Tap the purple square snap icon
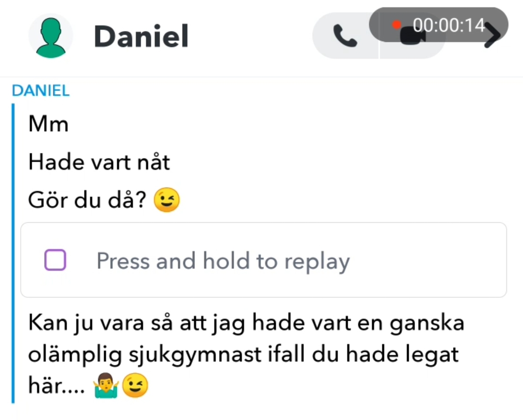The image size is (523, 420). pos(55,260)
